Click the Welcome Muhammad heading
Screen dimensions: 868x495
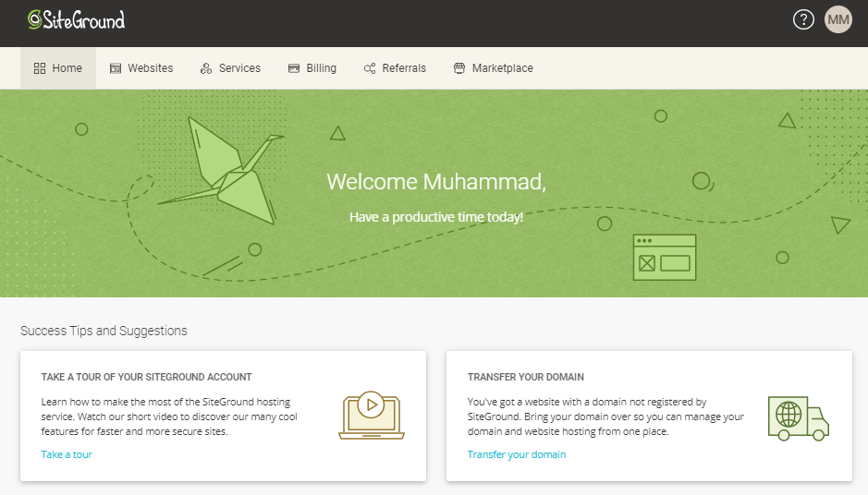point(436,182)
